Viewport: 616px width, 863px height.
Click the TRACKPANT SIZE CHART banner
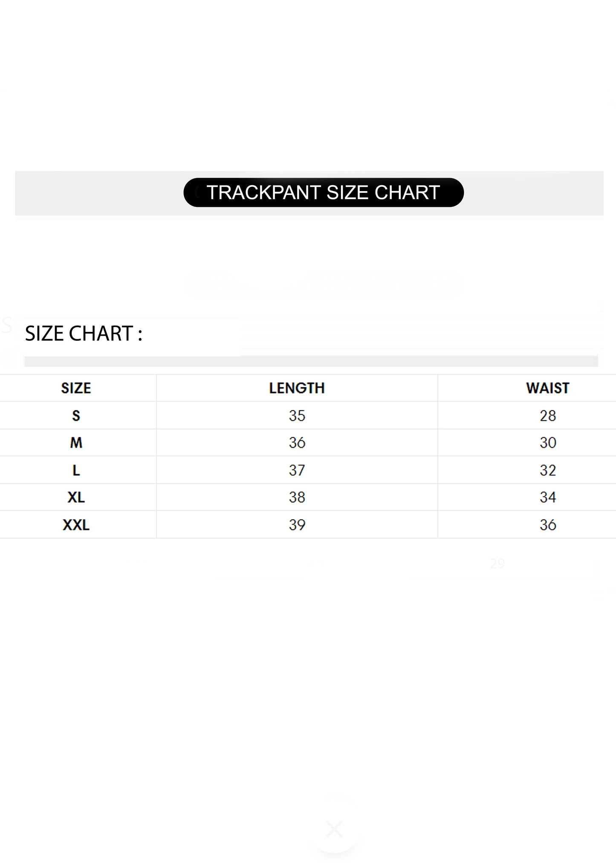tap(323, 192)
